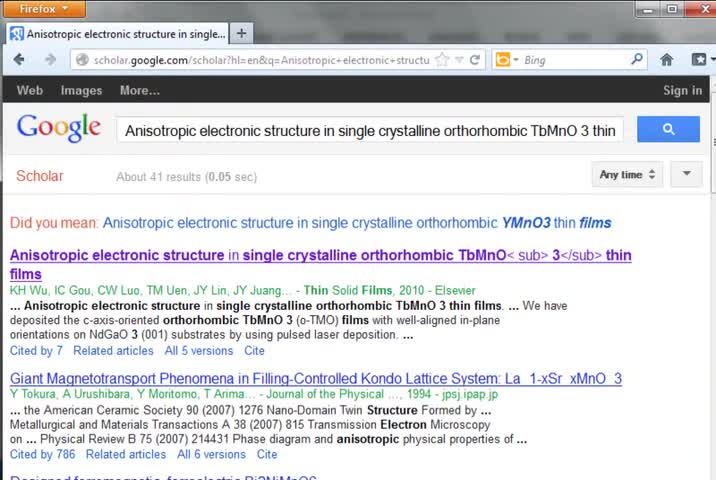Screen dimensions: 716x480
Task: Open a new tab with plus button
Action: [x=241, y=33]
